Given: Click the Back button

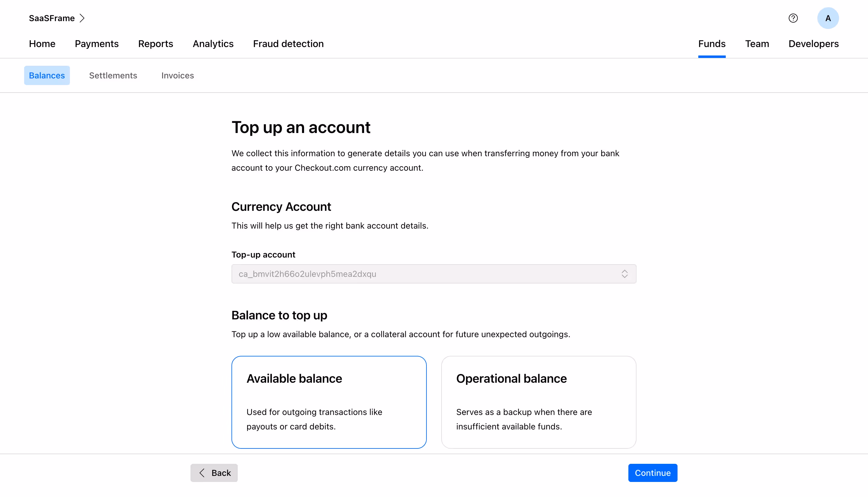Looking at the screenshot, I should pyautogui.click(x=214, y=473).
